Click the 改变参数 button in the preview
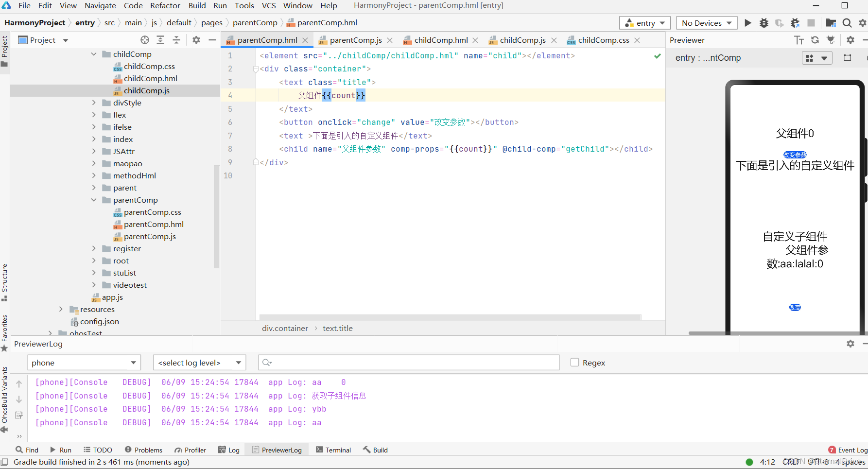Image resolution: width=868 pixels, height=469 pixels. (x=795, y=155)
